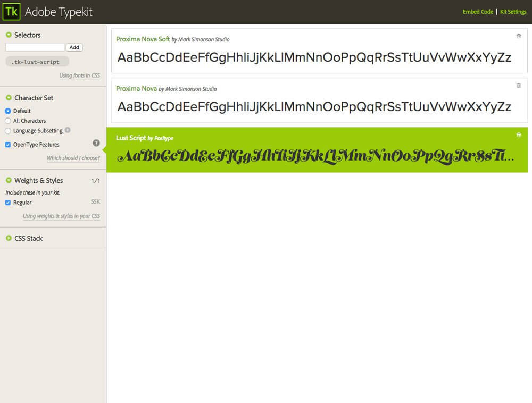Uncheck the OpenType Features checkbox
The image size is (532, 403).
[8, 145]
